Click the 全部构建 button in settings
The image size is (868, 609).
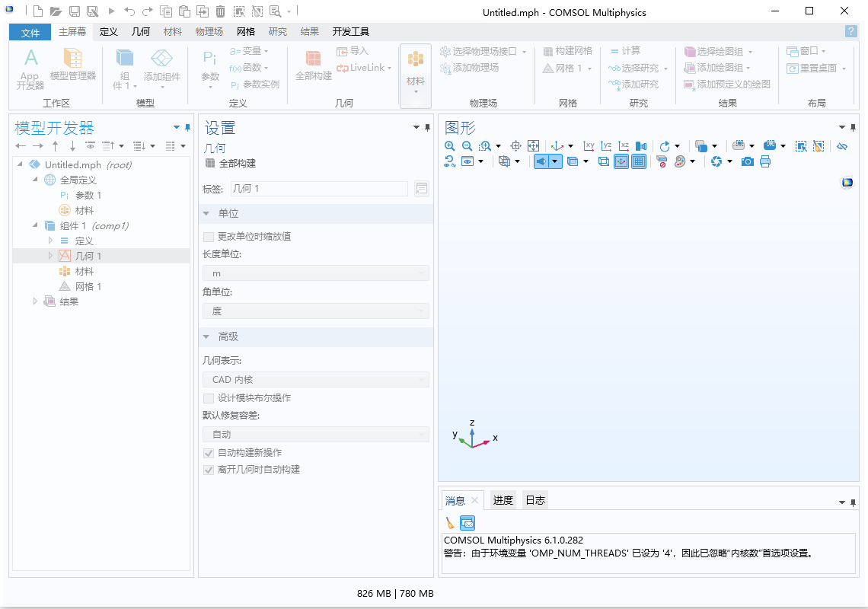[231, 164]
